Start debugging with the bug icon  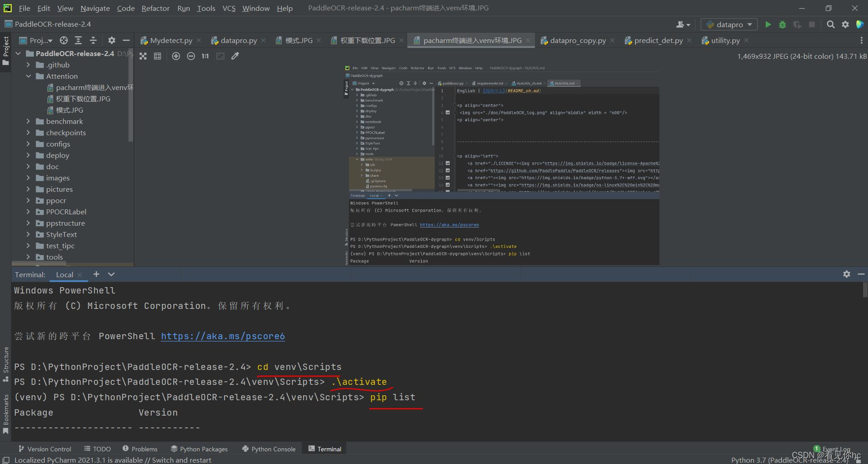click(x=782, y=24)
